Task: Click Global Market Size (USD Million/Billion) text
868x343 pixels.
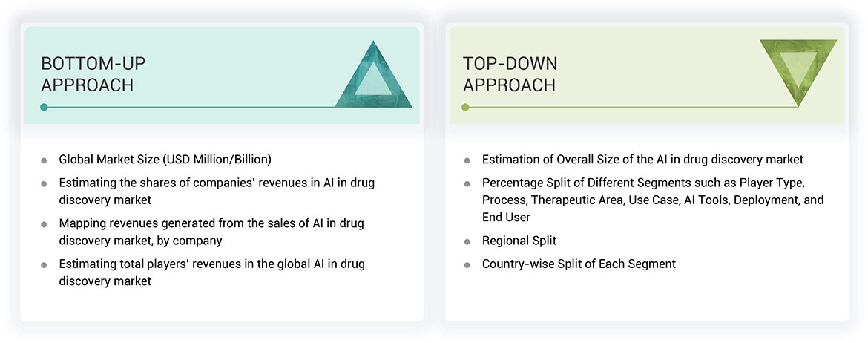Action: [x=165, y=160]
